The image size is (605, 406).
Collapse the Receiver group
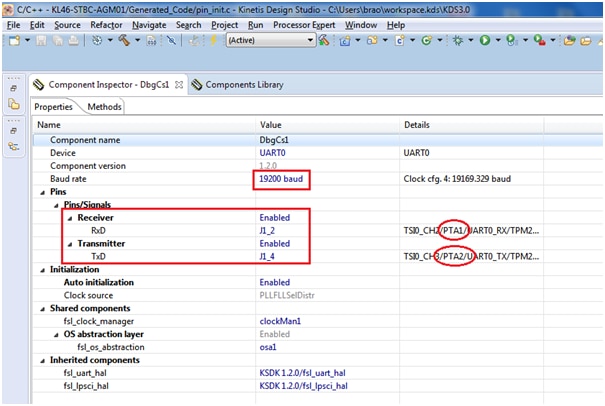70,217
